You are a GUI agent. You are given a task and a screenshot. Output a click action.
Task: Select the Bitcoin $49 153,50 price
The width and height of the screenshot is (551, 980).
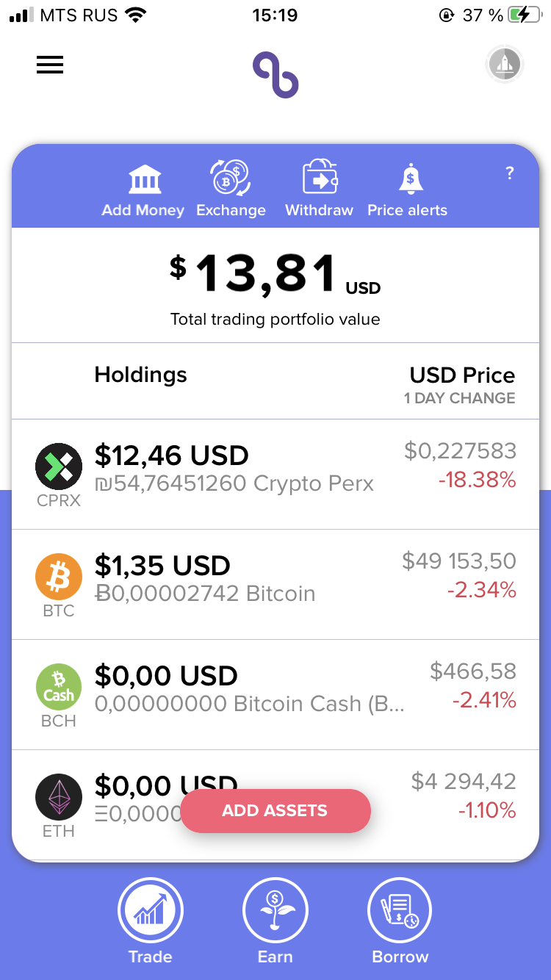[459, 561]
